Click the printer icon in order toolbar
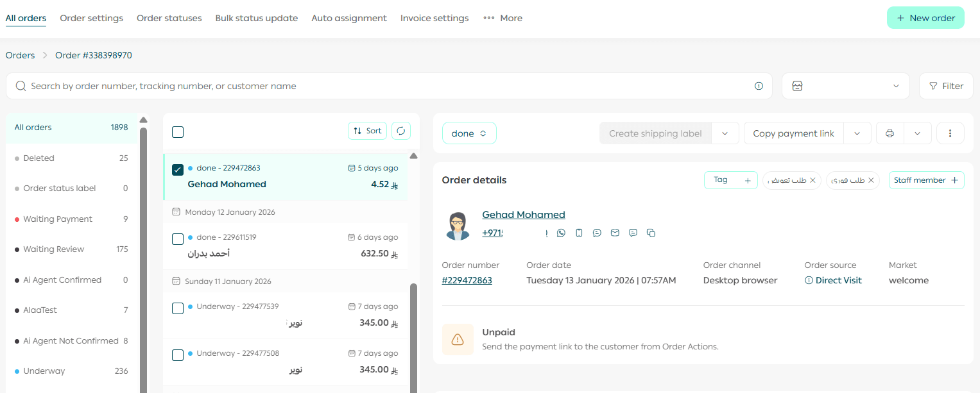Viewport: 980px width, 393px height. (x=890, y=133)
